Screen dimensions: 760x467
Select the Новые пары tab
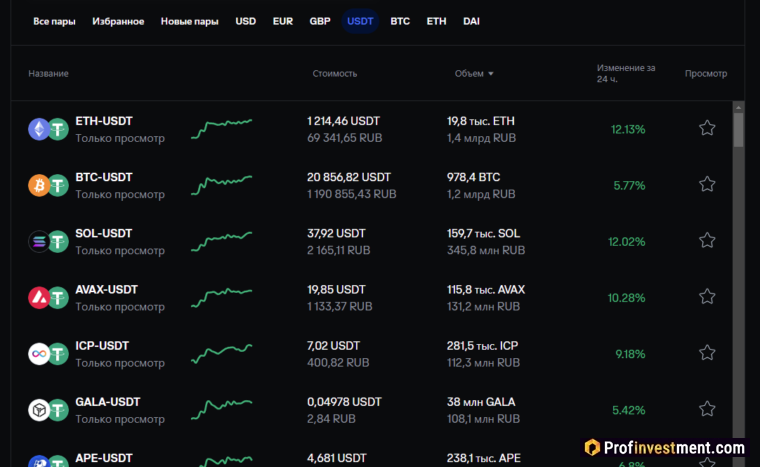[x=190, y=21]
